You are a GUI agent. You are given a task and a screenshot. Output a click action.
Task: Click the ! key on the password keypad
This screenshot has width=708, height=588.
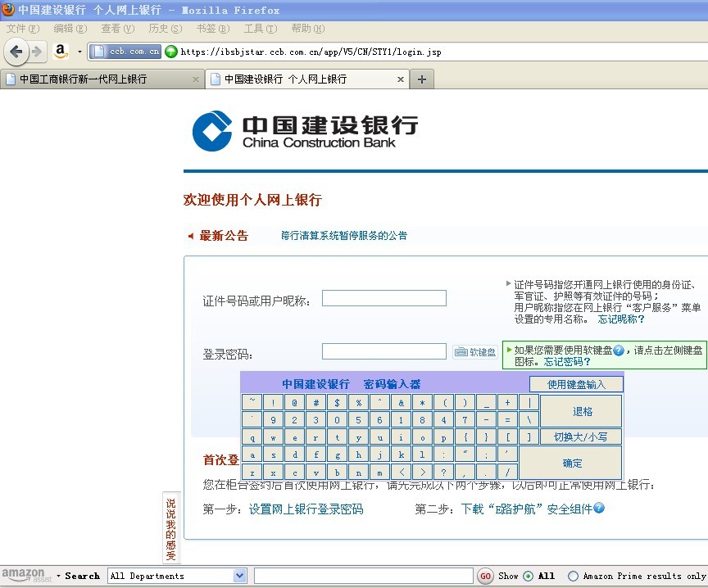click(x=273, y=402)
